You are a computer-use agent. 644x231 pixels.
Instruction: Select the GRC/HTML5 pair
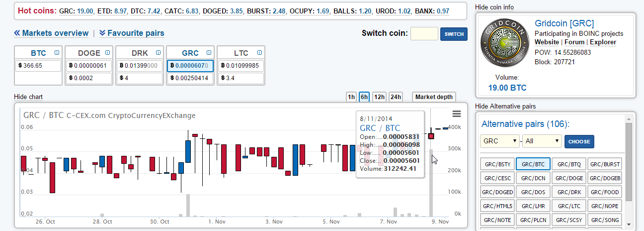[497, 206]
